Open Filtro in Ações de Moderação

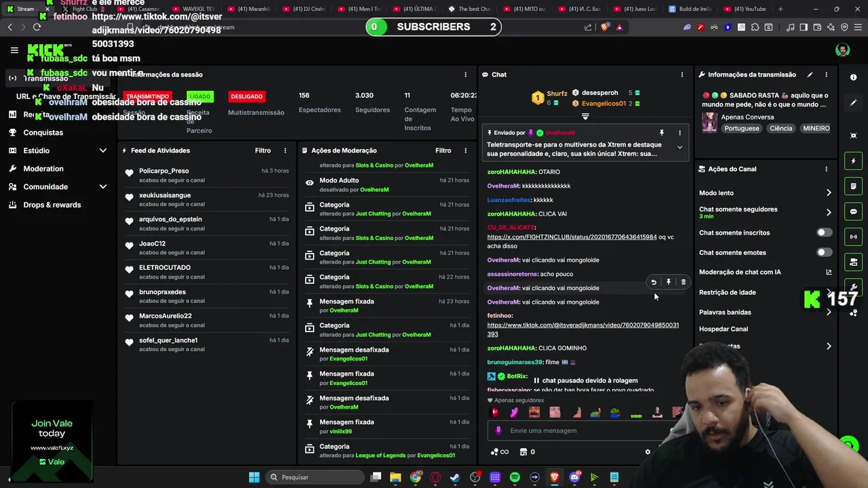pyautogui.click(x=443, y=150)
